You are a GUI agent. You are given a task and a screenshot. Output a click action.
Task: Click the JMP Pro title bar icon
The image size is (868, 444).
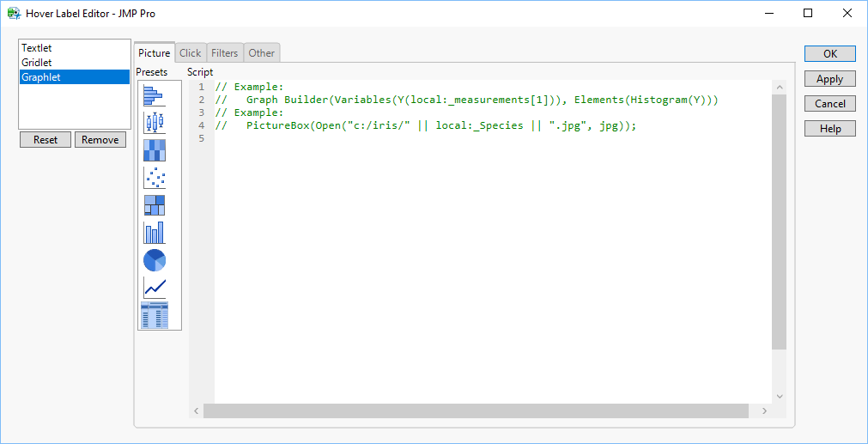(x=14, y=13)
